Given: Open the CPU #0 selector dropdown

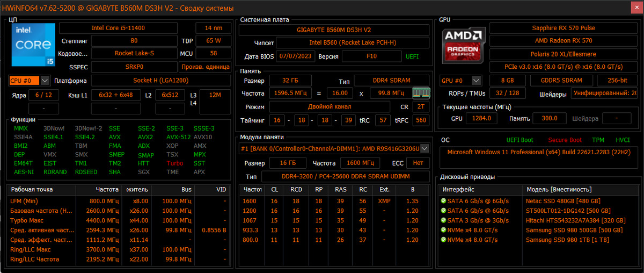Looking at the screenshot, I should pos(45,81).
